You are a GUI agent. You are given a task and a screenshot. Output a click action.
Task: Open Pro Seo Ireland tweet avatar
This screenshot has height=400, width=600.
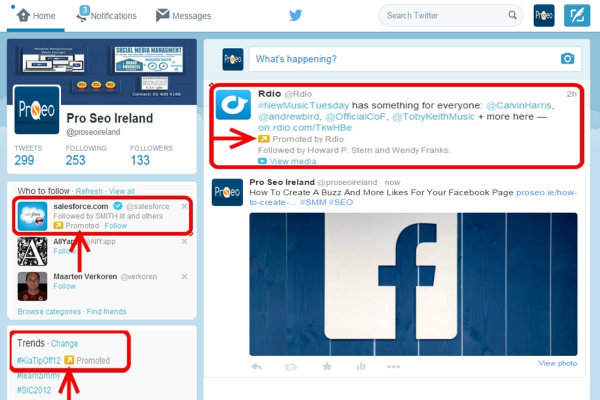[227, 192]
